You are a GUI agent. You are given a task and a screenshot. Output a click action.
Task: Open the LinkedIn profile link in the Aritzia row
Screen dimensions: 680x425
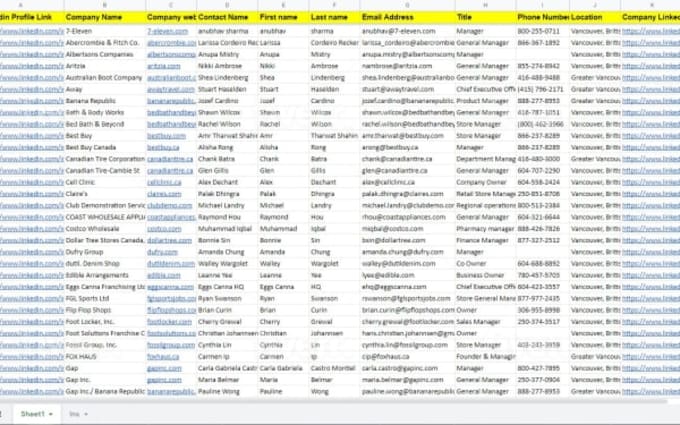(x=32, y=66)
